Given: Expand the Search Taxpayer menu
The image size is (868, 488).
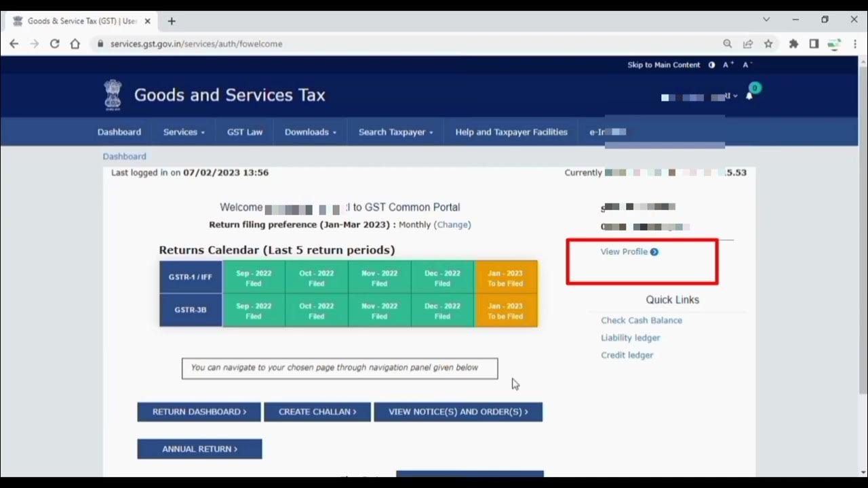Looking at the screenshot, I should 396,132.
